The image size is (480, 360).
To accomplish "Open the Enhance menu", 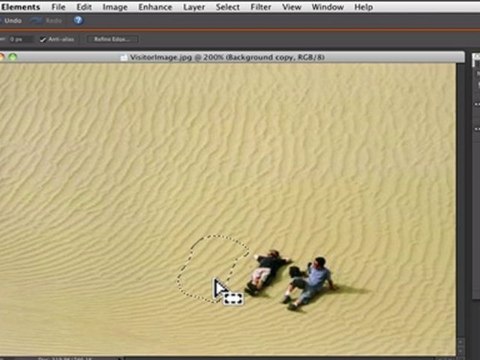I will [155, 7].
